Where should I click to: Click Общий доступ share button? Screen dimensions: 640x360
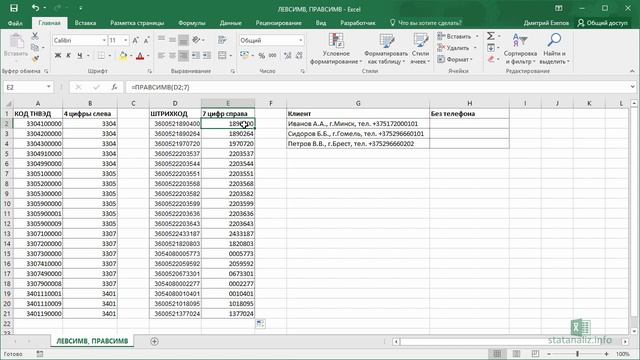(x=602, y=23)
